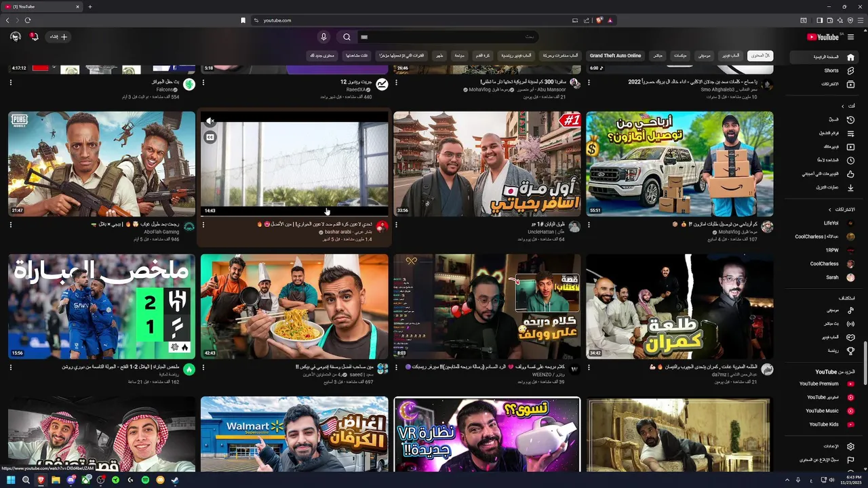Image resolution: width=868 pixels, height=488 pixels.
Task: Open the PUBG Mobile video thumbnail
Action: (102, 164)
